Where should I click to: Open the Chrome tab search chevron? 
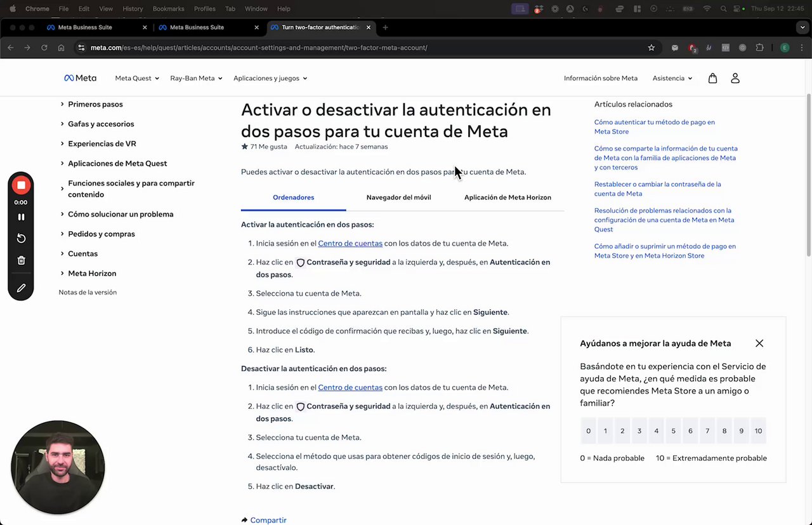tap(802, 27)
